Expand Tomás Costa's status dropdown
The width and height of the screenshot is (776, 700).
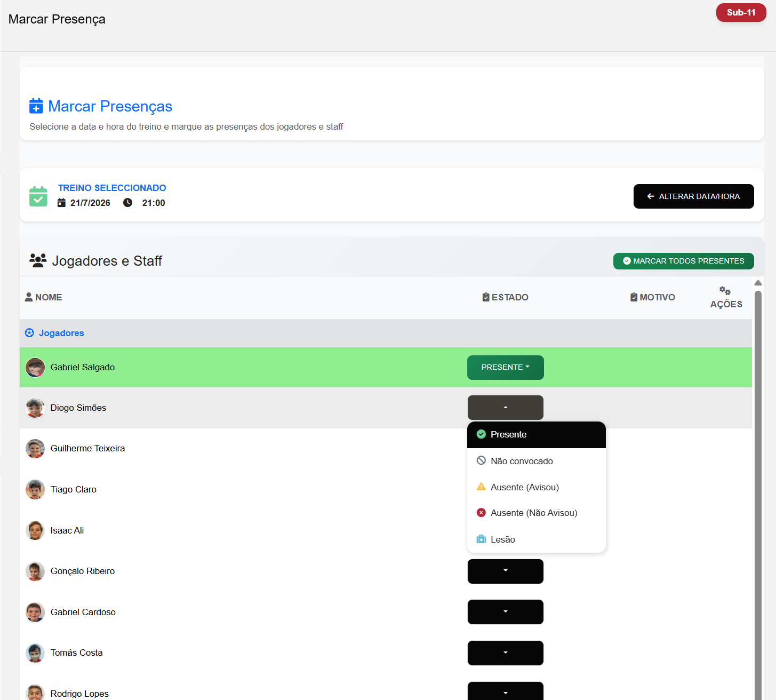(x=506, y=653)
